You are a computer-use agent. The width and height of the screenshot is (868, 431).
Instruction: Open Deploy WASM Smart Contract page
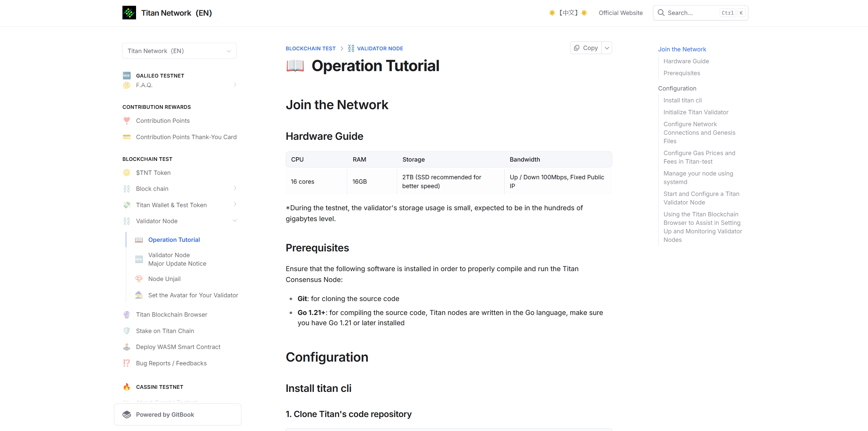pyautogui.click(x=178, y=347)
